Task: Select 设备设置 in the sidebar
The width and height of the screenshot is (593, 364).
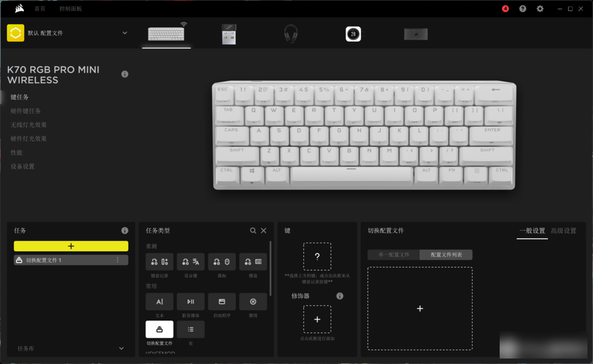Action: click(23, 166)
